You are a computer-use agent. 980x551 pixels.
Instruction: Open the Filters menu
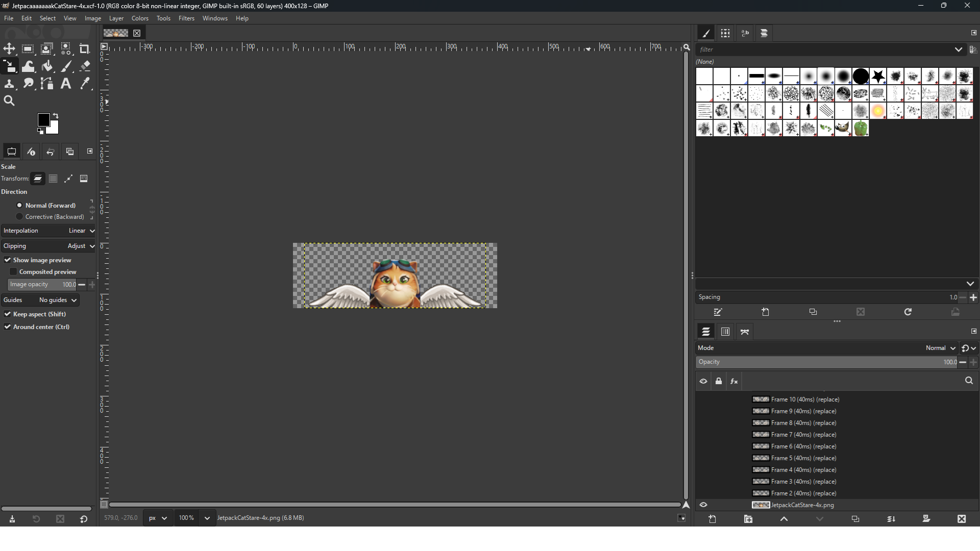coord(186,18)
